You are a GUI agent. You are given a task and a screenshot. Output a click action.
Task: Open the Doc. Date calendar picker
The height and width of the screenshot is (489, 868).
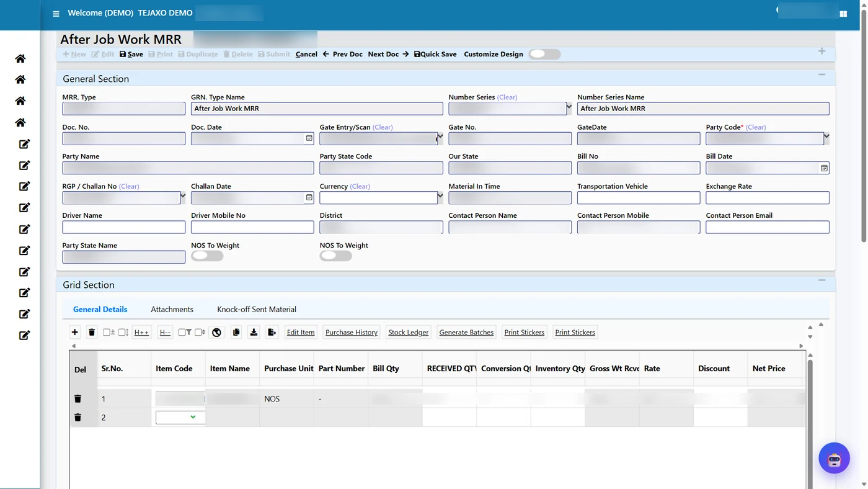309,138
